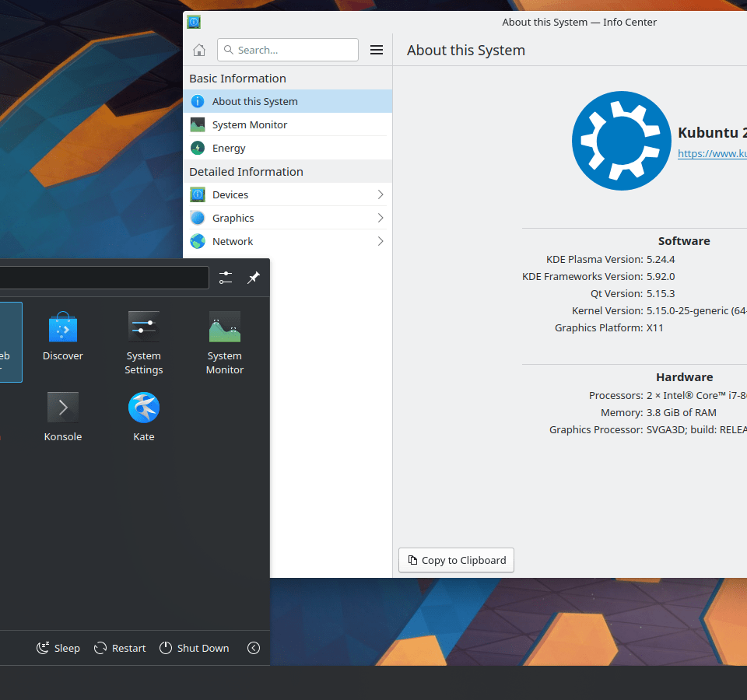This screenshot has height=700, width=747.
Task: Click the About this System page heading
Action: 466,51
